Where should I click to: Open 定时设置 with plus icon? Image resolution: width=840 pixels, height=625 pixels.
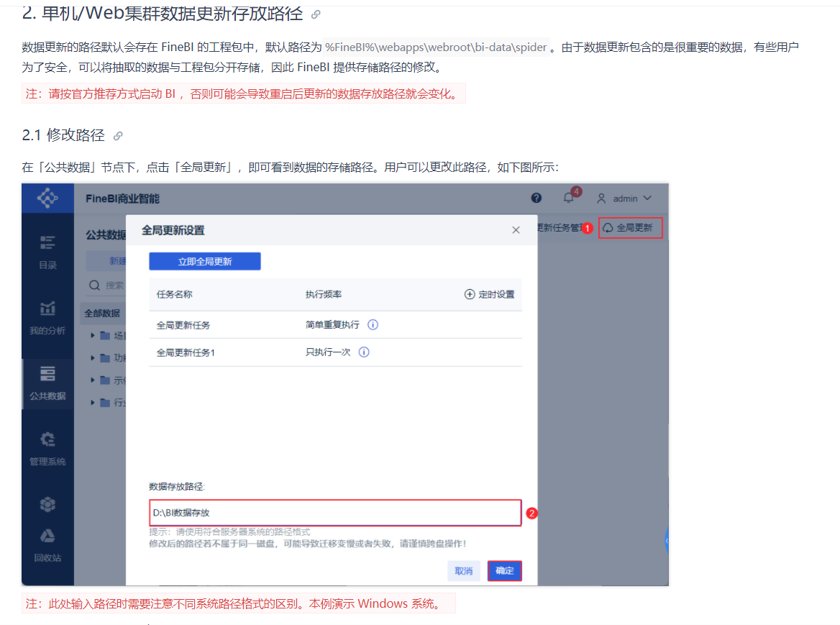point(489,295)
